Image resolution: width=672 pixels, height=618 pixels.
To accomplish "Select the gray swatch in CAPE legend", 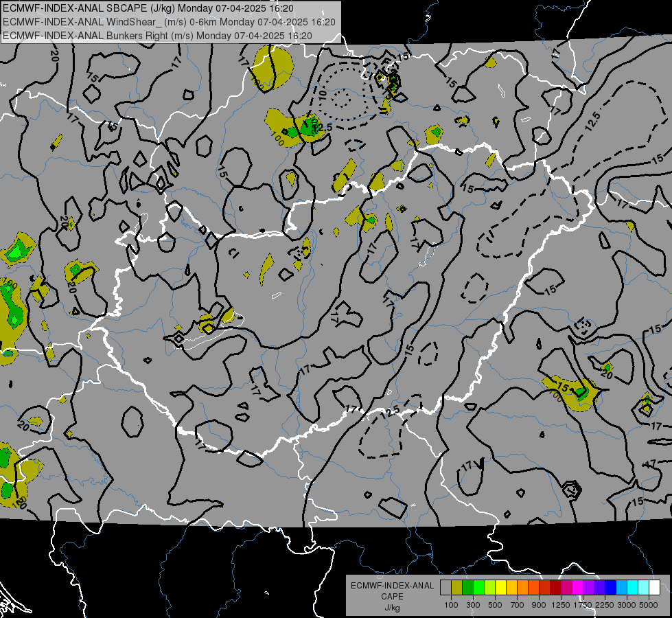I will [x=445, y=588].
